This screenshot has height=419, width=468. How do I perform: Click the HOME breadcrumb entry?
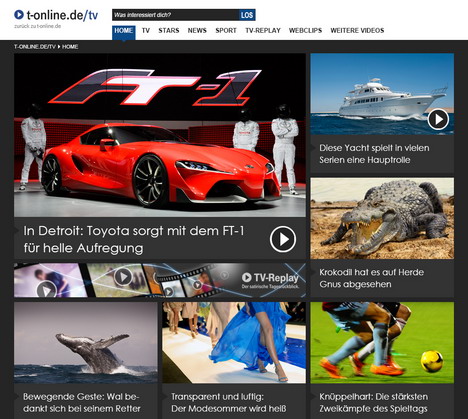[x=70, y=47]
